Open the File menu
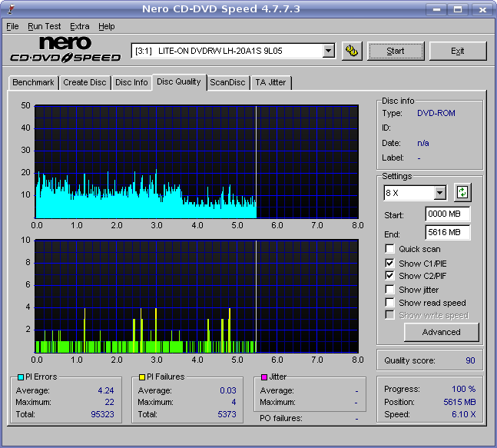497x448 pixels. [x=12, y=26]
